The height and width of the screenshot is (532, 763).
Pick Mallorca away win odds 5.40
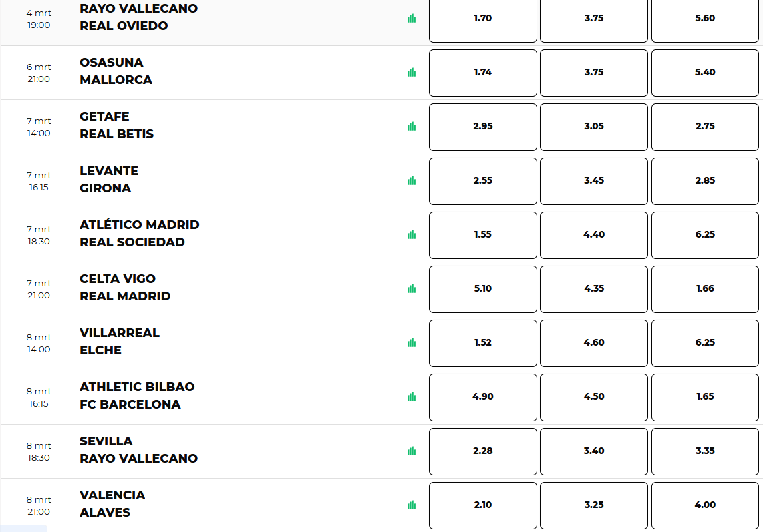[x=705, y=73]
